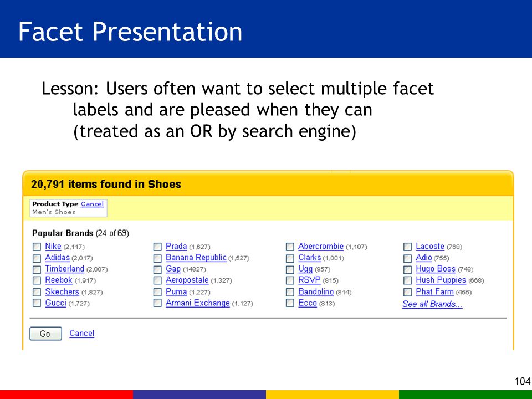The width and height of the screenshot is (532, 399).
Task: Click the Reebok link
Action: pyautogui.click(x=59, y=280)
